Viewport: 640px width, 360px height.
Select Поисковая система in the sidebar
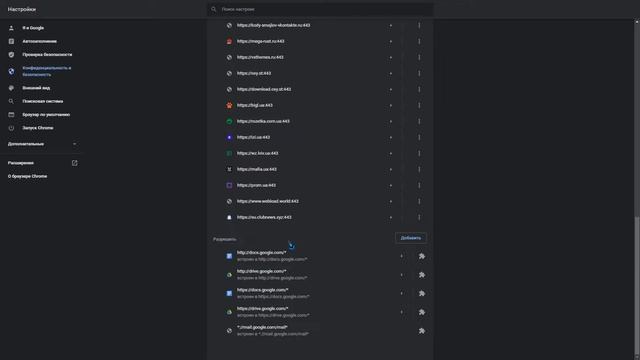(x=42, y=101)
